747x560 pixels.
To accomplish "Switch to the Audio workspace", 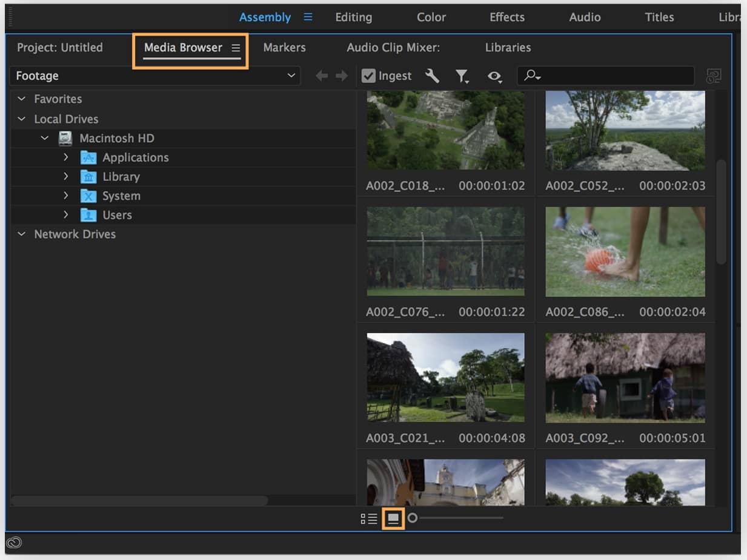I will click(x=585, y=17).
